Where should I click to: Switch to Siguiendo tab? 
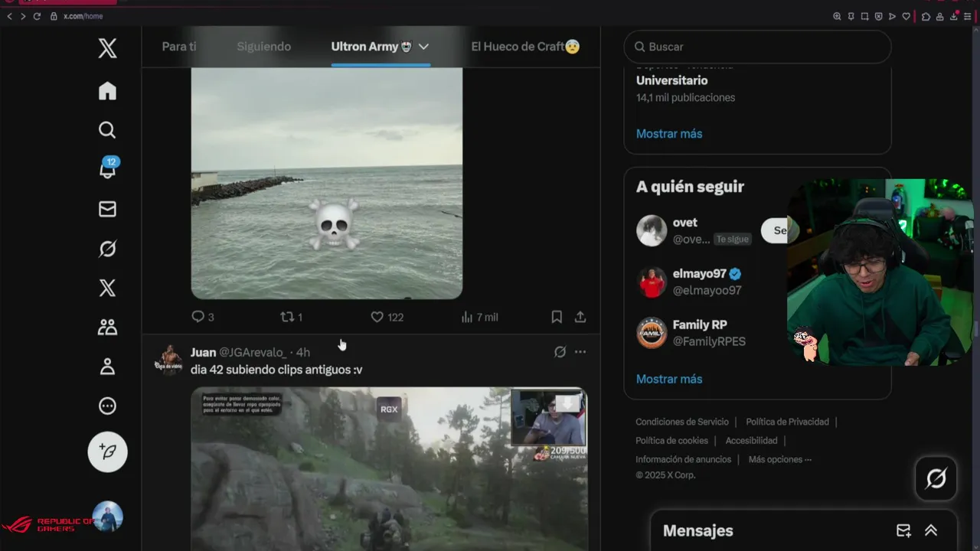click(x=264, y=47)
